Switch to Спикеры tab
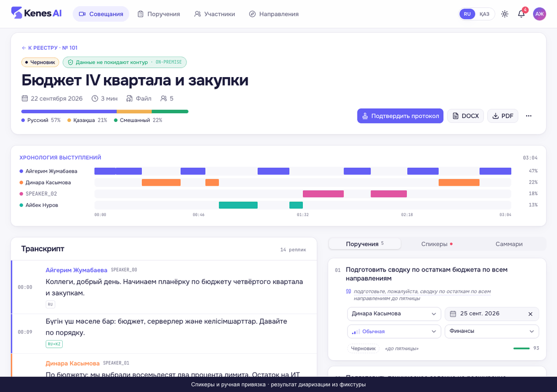Screen dimensions: 557x392 [x=437, y=244]
